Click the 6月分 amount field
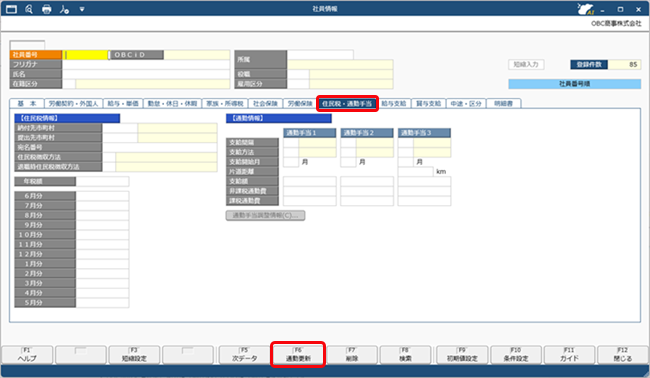This screenshot has height=378, width=650. [x=102, y=196]
